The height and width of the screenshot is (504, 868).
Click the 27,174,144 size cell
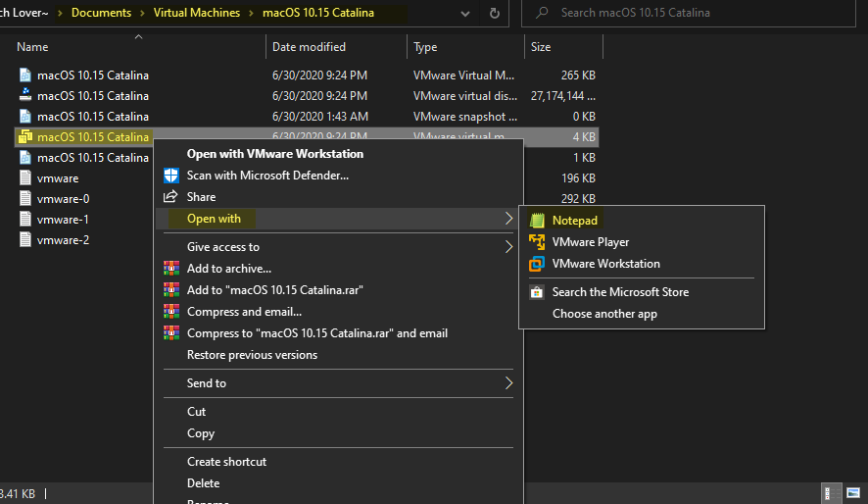pyautogui.click(x=563, y=96)
